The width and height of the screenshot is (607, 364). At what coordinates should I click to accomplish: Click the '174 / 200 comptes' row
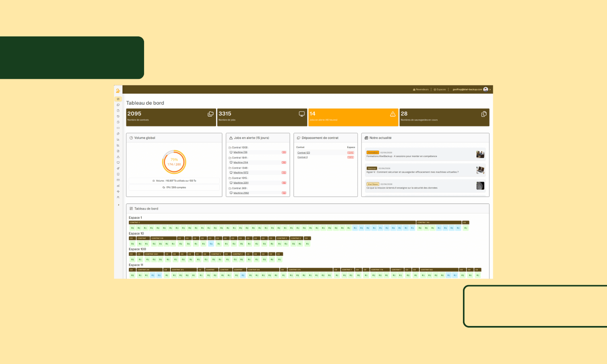174,187
